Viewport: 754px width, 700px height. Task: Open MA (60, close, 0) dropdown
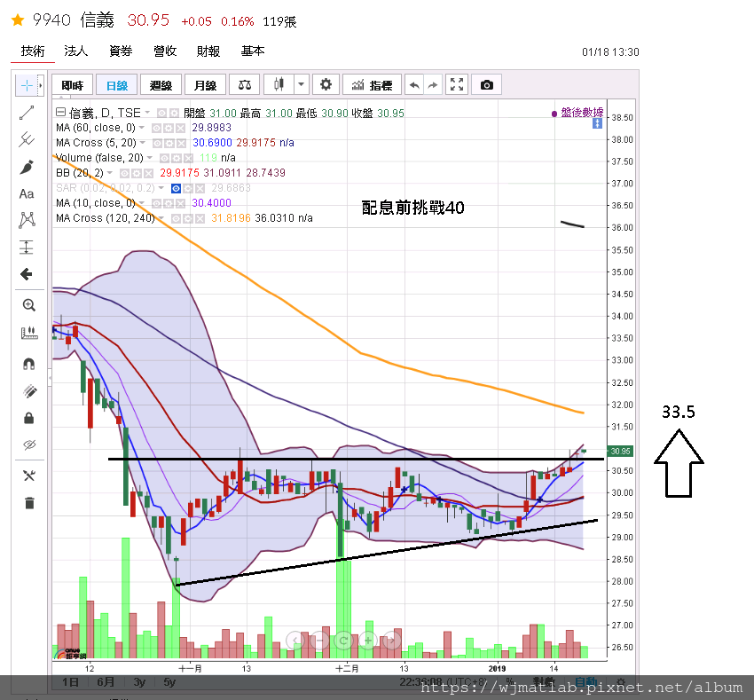point(142,128)
